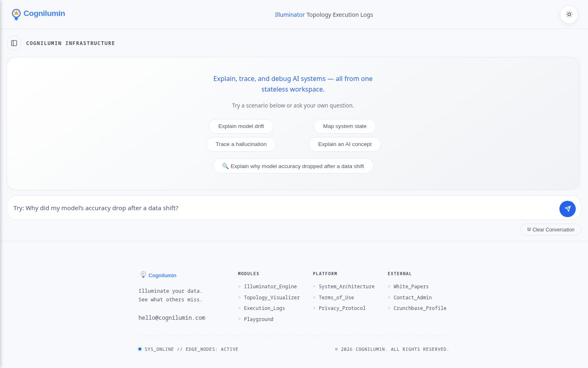Open Illuminator_Engine footer link
Screen dimensions: 588x368
(270, 287)
